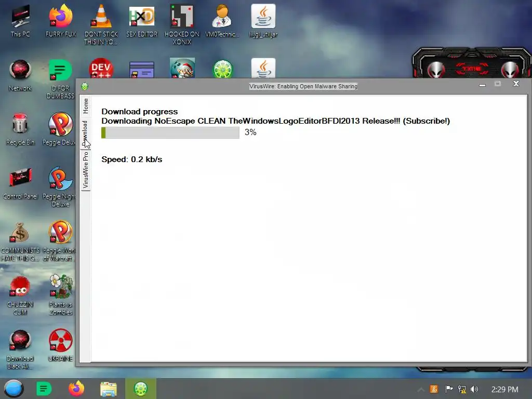Open the UKRAINE radiation icon
532x399 pixels.
(x=60, y=345)
